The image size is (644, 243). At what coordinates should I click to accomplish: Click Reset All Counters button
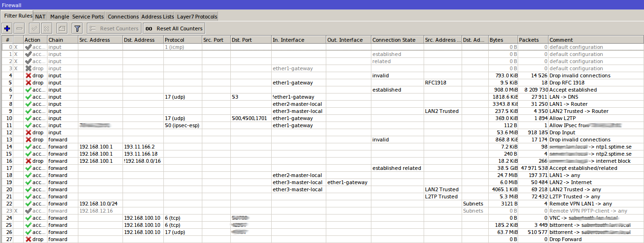[x=174, y=28]
